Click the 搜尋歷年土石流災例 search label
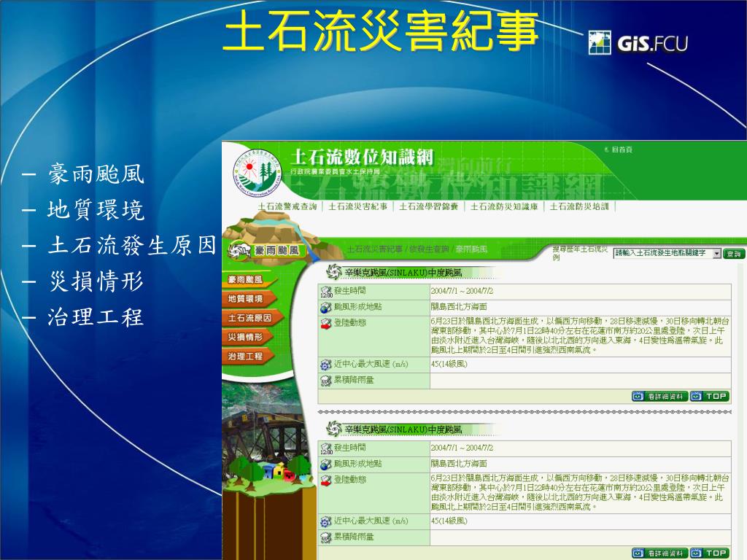 pyautogui.click(x=580, y=253)
